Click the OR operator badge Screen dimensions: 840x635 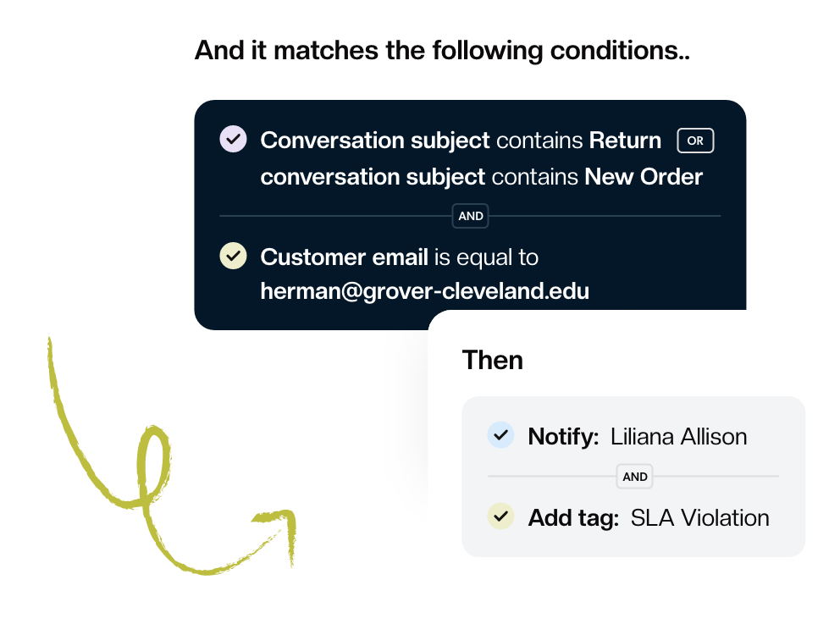pyautogui.click(x=695, y=141)
